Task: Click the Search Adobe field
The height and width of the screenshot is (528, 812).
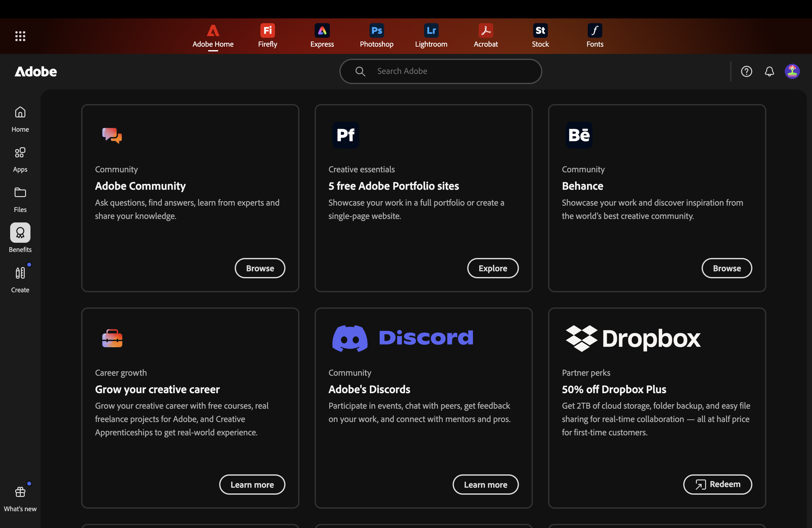Action: (440, 71)
